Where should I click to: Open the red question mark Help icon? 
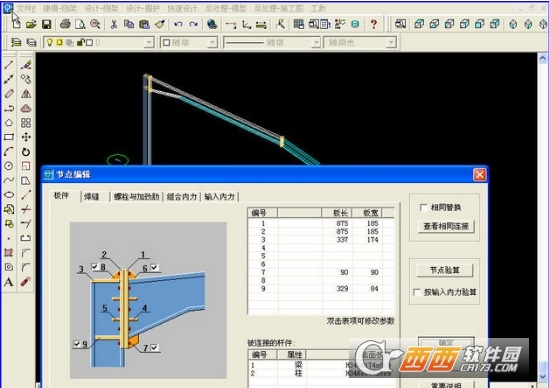[x=374, y=24]
